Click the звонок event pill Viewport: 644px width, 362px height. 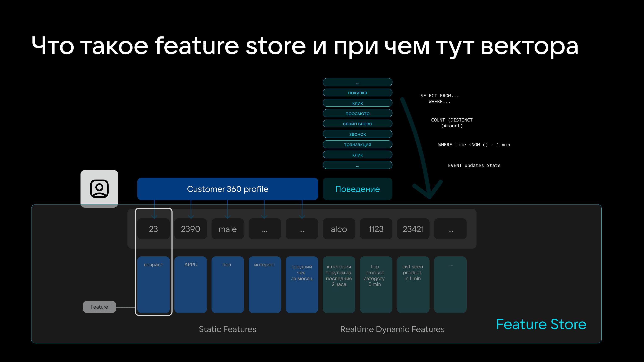point(357,134)
